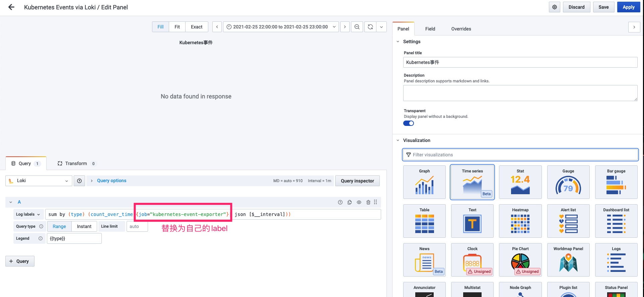Select Gauge visualization
Viewport: 644px width, 297px height.
(568, 182)
